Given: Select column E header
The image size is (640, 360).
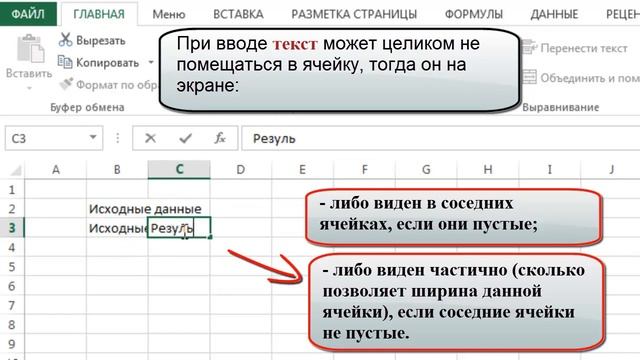Looking at the screenshot, I should (x=302, y=169).
